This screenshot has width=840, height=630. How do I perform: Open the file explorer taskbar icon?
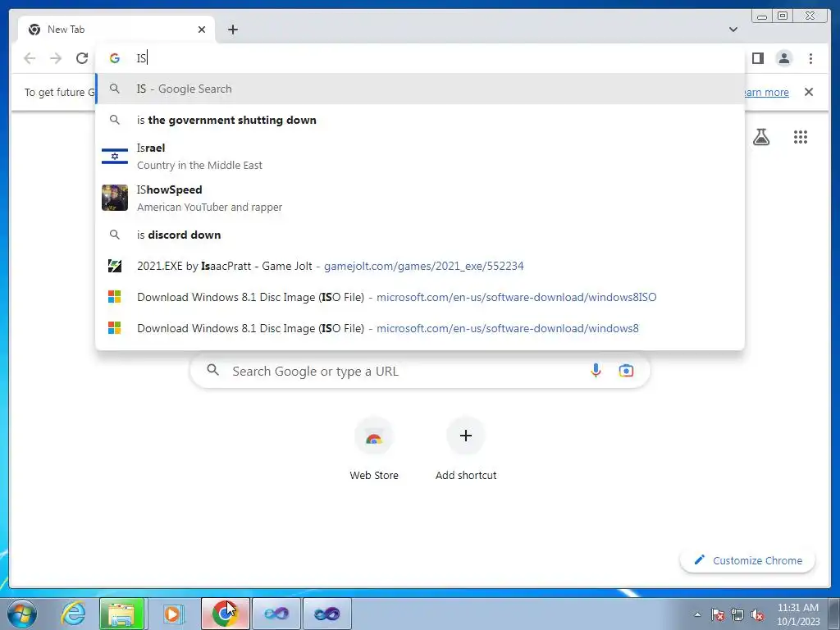[121, 614]
